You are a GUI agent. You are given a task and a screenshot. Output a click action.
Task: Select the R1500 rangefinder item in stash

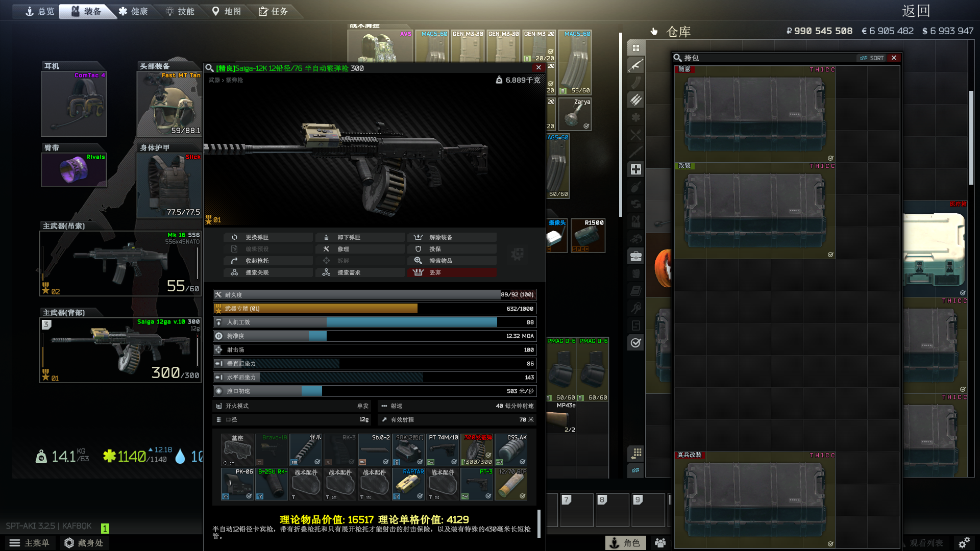coord(588,236)
